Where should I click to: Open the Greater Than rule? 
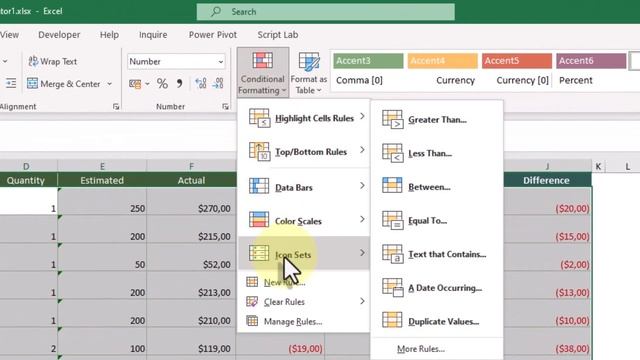pyautogui.click(x=437, y=120)
